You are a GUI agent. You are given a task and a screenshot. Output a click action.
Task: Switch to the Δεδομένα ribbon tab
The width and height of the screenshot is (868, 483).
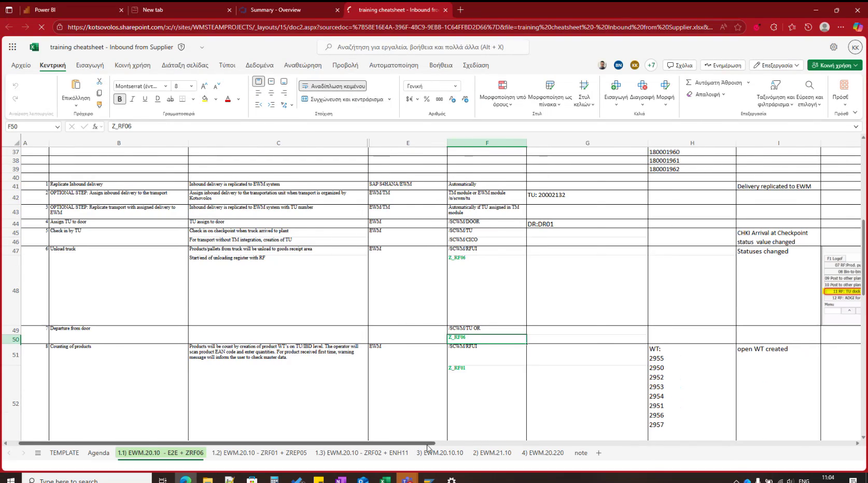(x=259, y=65)
